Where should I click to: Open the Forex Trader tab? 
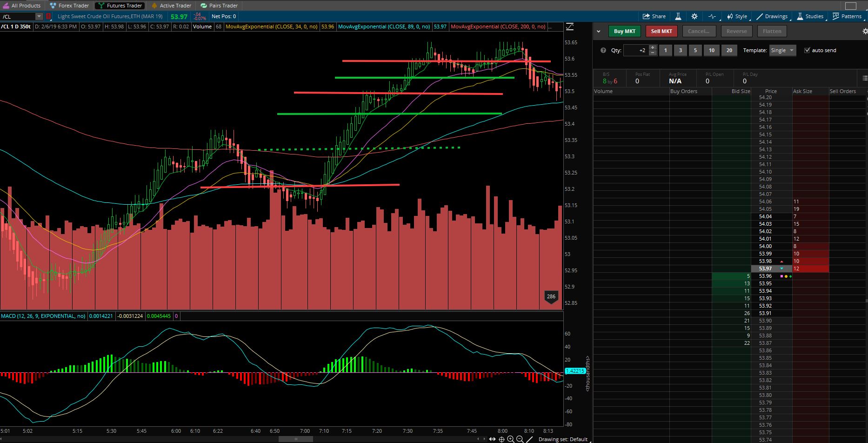point(69,6)
